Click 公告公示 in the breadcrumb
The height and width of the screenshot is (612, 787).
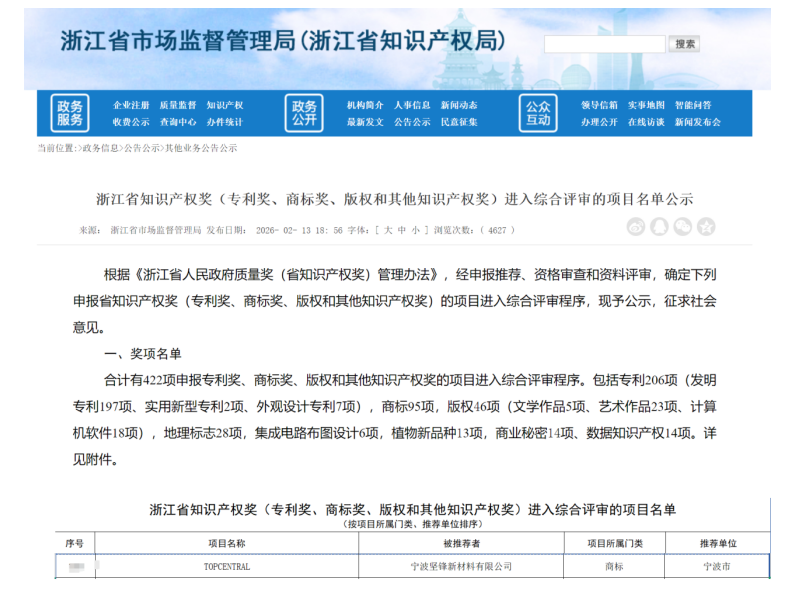(x=141, y=148)
